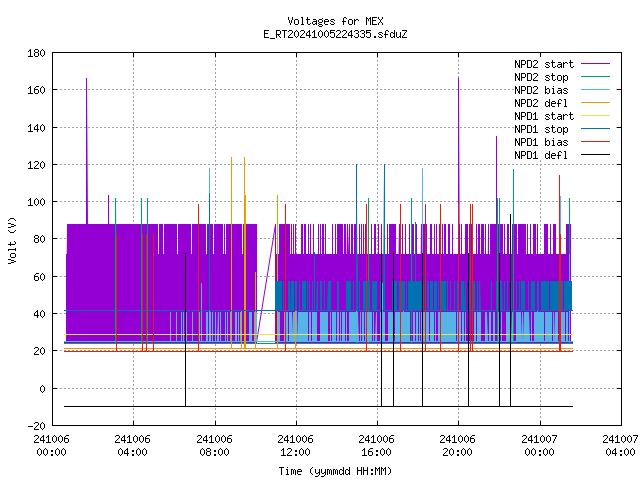Click the 'Volt (V)' y-axis label
The width and height of the screenshot is (640, 480).
13,240
